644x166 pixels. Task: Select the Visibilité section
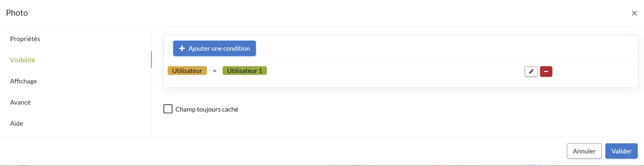point(23,60)
